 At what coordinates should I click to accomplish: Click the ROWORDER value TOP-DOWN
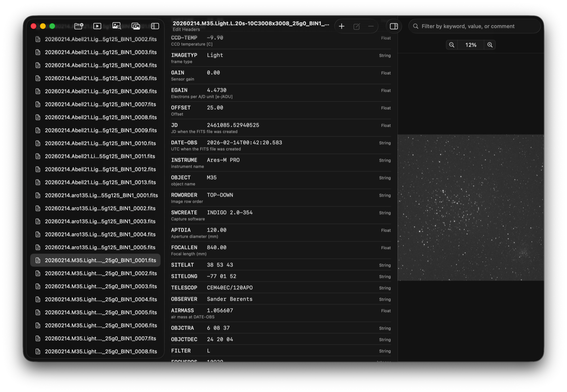(220, 195)
